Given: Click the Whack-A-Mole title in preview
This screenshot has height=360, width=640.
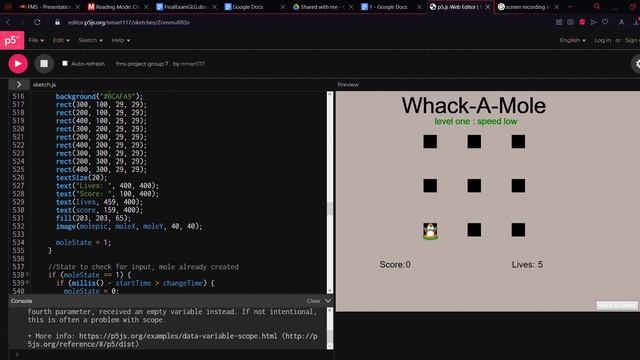Looking at the screenshot, I should coord(473,105).
